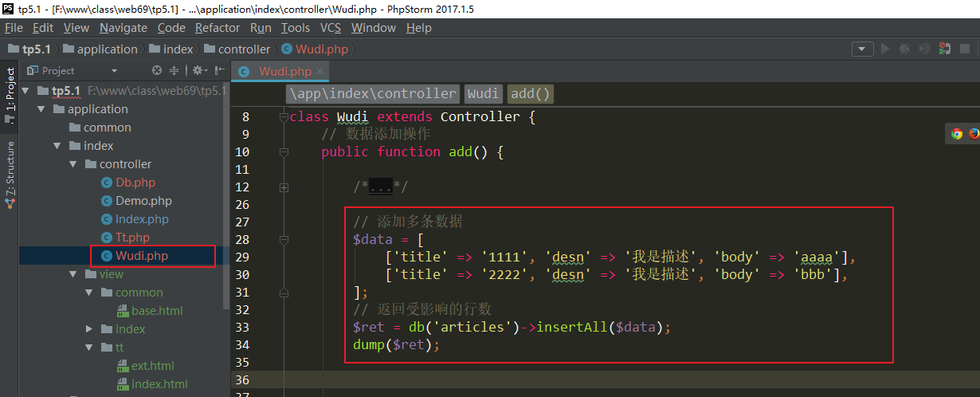Open the VCS menu
This screenshot has width=980, height=397.
tap(331, 28)
